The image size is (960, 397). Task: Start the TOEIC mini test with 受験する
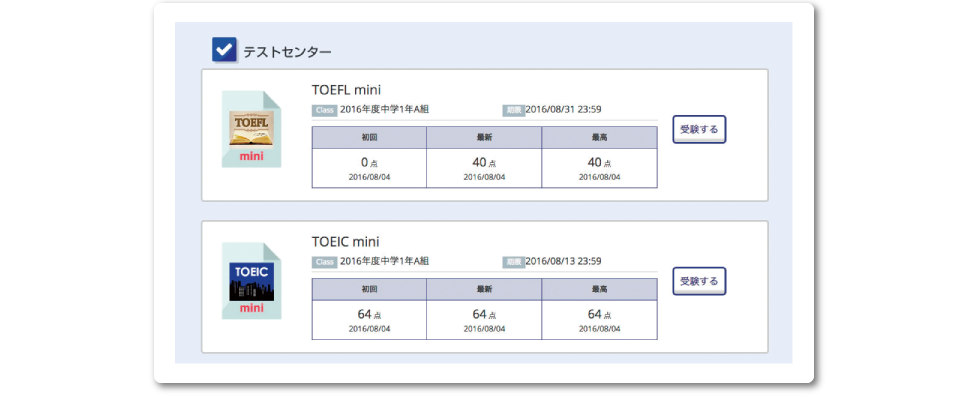click(699, 281)
